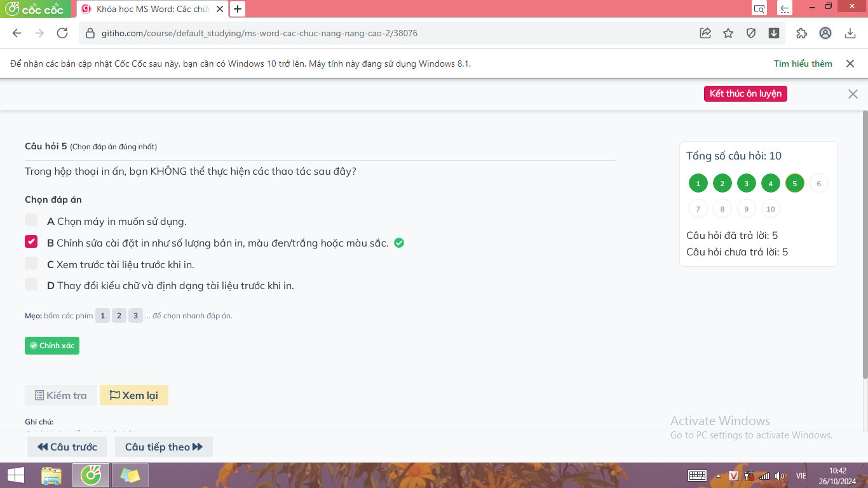Open the Cốc Cốc browser menu logo

35,9
